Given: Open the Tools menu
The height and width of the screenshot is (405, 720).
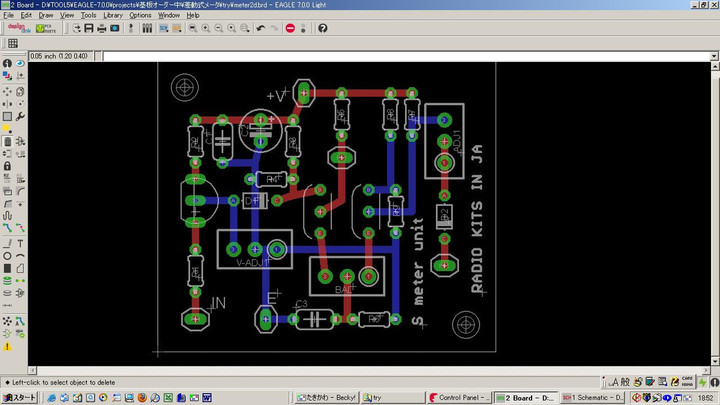Looking at the screenshot, I should pos(88,16).
